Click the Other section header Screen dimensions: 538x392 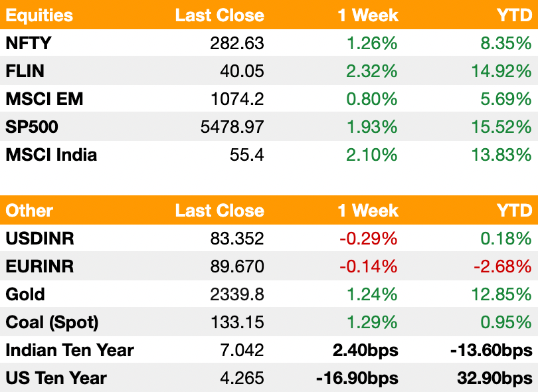[29, 211]
